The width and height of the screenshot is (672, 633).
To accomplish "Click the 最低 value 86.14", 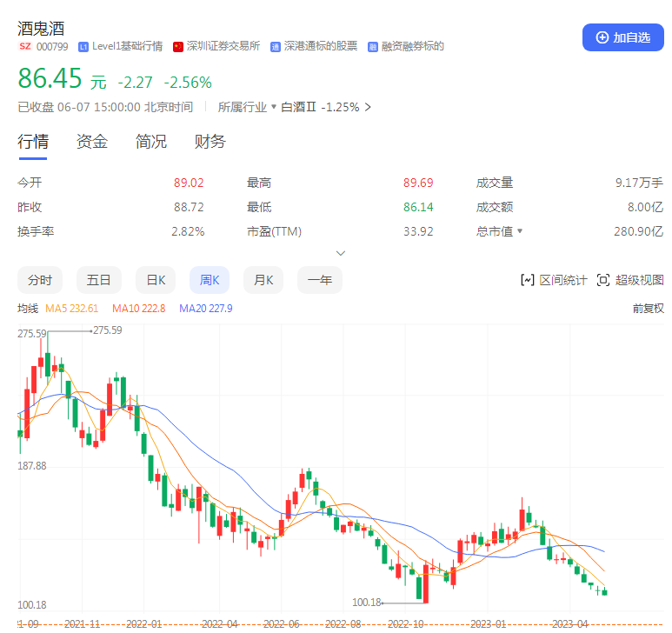I will (x=418, y=208).
